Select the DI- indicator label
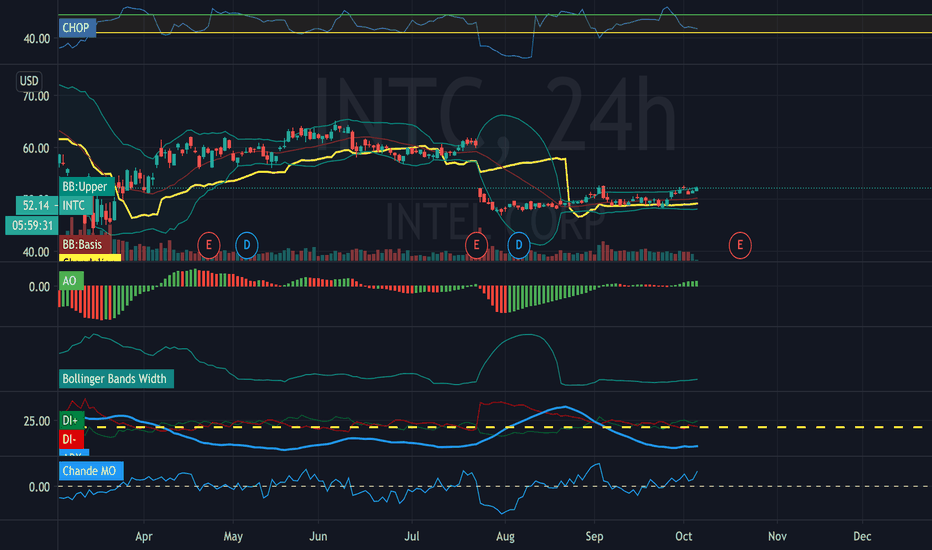 coord(70,439)
